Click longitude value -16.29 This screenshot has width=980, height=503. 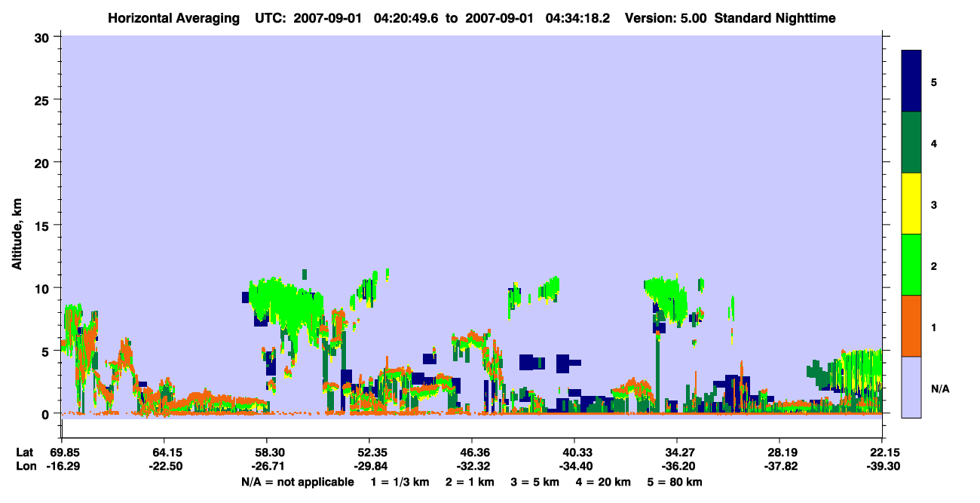point(62,467)
